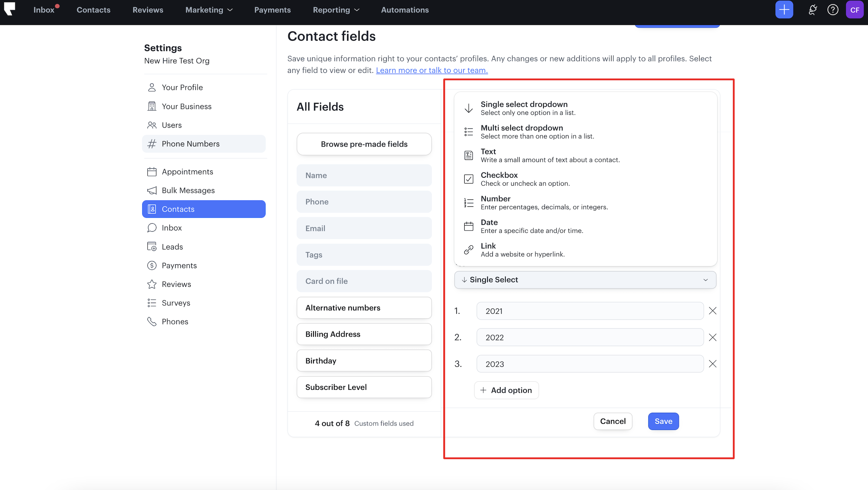
Task: Click the plus create icon in top bar
Action: 784,10
